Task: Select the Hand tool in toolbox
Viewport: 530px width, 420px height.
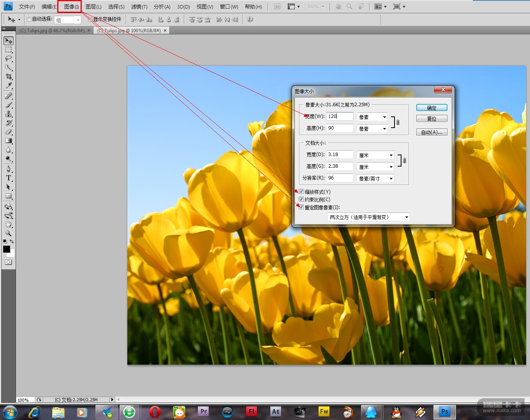Action: click(9, 224)
